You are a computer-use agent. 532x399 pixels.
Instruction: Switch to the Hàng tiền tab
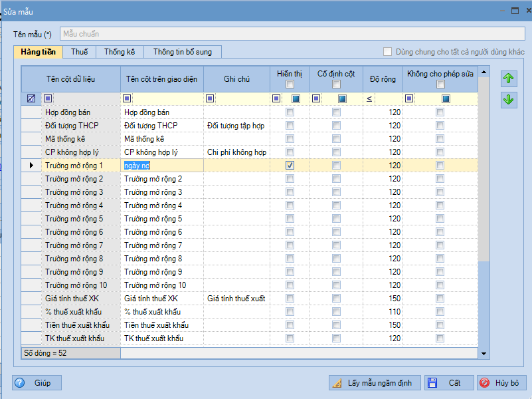tap(38, 52)
